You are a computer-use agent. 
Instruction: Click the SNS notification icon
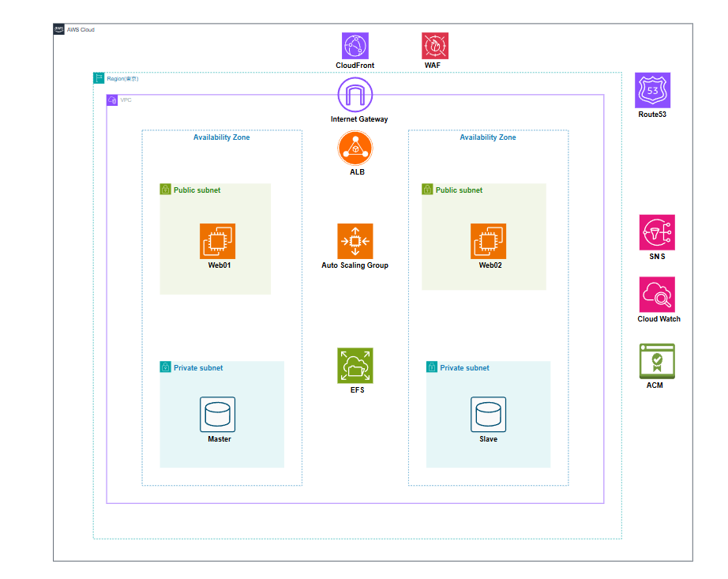pos(657,232)
